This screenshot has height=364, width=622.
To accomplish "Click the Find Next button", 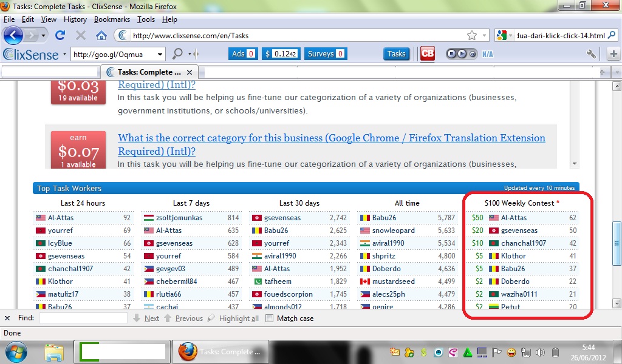I will 147,318.
